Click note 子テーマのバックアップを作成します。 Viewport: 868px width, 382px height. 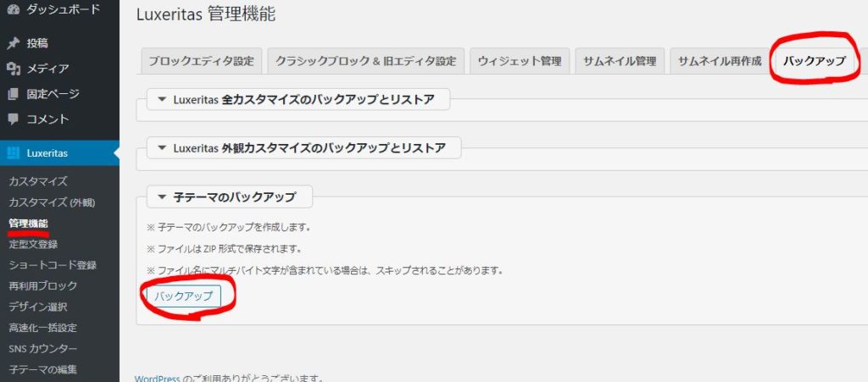pyautogui.click(x=228, y=228)
